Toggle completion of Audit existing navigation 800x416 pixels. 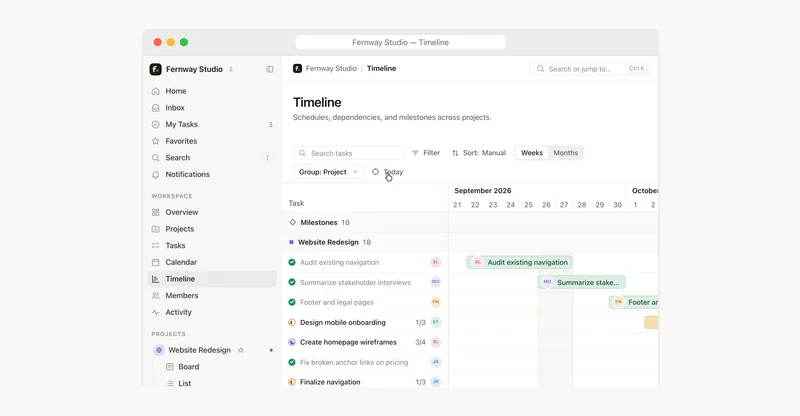[x=292, y=262]
